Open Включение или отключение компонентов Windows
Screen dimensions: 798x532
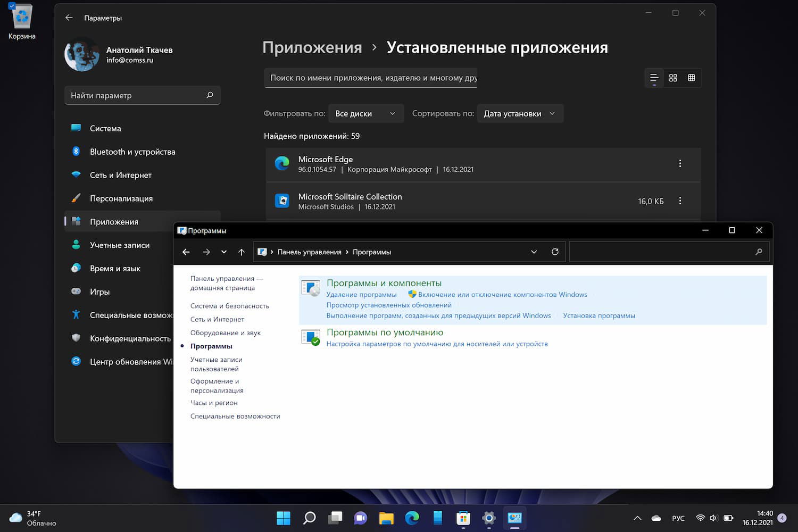click(503, 295)
